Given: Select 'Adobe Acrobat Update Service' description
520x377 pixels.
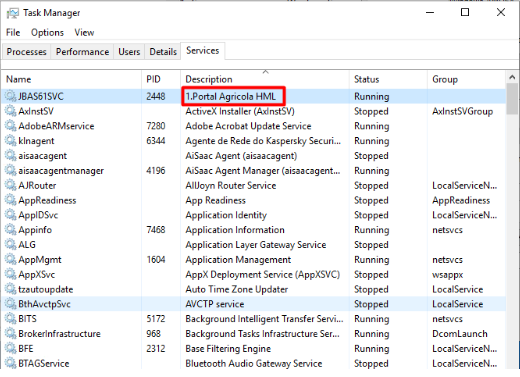Looking at the screenshot, I should coord(248,126).
